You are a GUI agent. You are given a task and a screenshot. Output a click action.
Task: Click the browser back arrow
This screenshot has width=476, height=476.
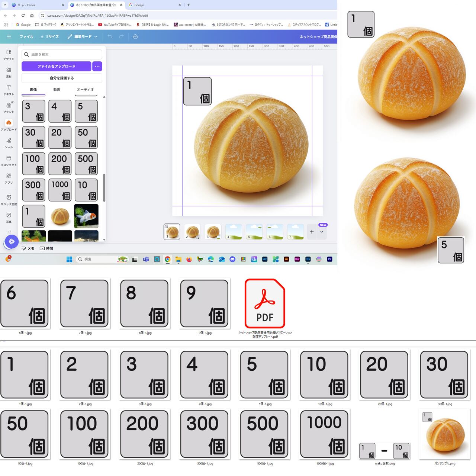point(5,15)
